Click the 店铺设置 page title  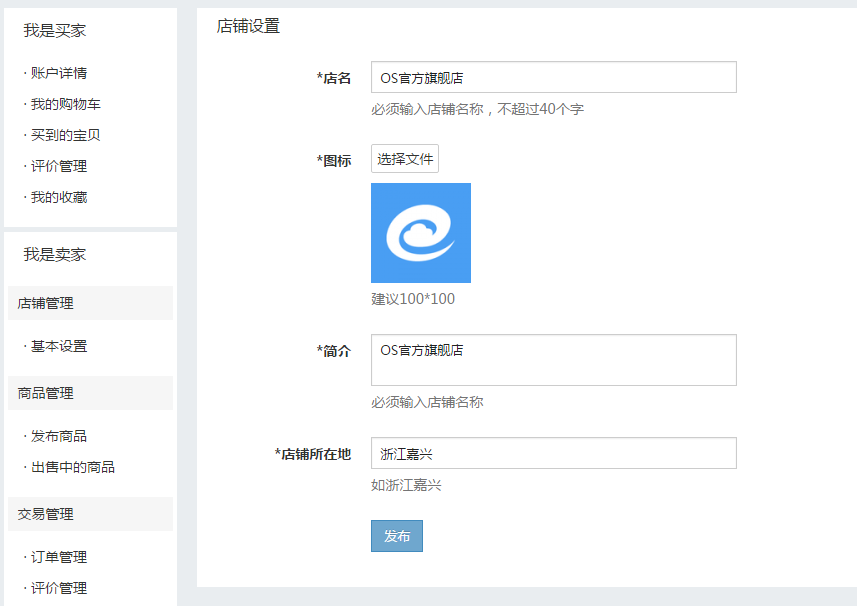248,26
